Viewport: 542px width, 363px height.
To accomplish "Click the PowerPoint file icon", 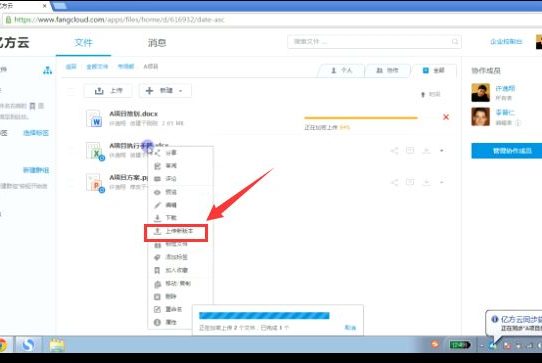I will [95, 183].
